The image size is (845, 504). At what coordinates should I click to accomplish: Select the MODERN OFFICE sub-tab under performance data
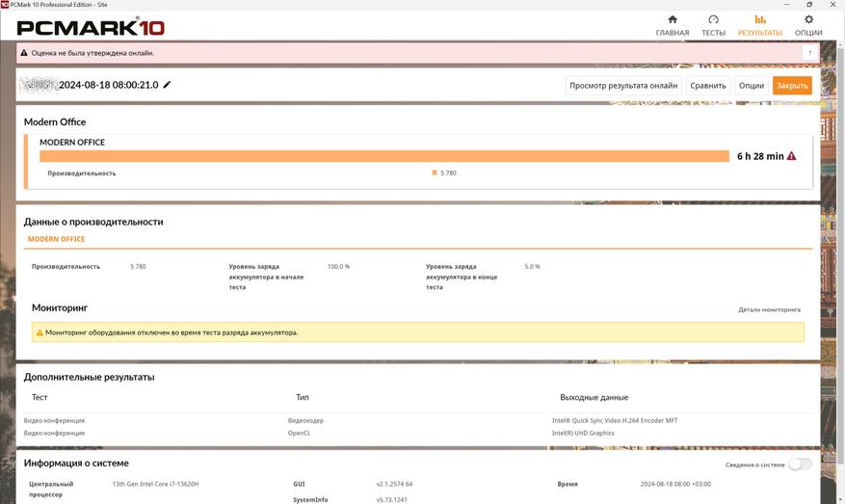coord(56,239)
